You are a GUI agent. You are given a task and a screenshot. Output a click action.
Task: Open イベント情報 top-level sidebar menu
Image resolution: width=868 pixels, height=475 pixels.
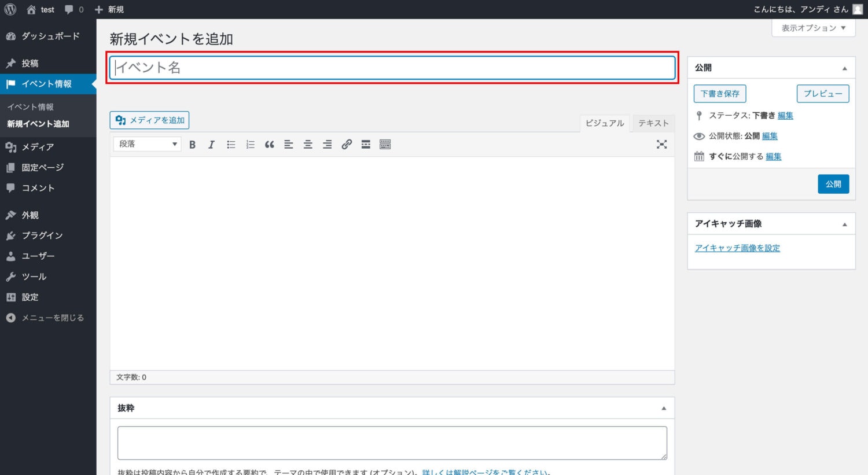48,84
